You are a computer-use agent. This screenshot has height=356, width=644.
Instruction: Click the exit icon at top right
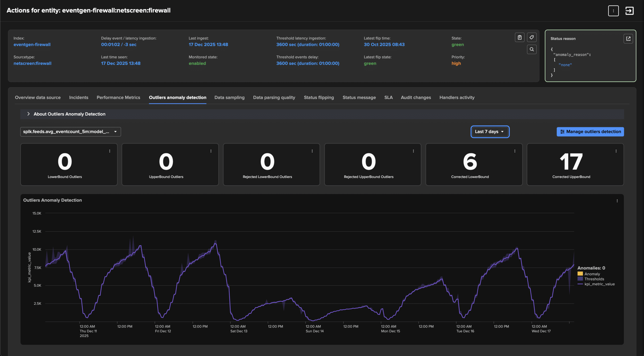pyautogui.click(x=629, y=11)
